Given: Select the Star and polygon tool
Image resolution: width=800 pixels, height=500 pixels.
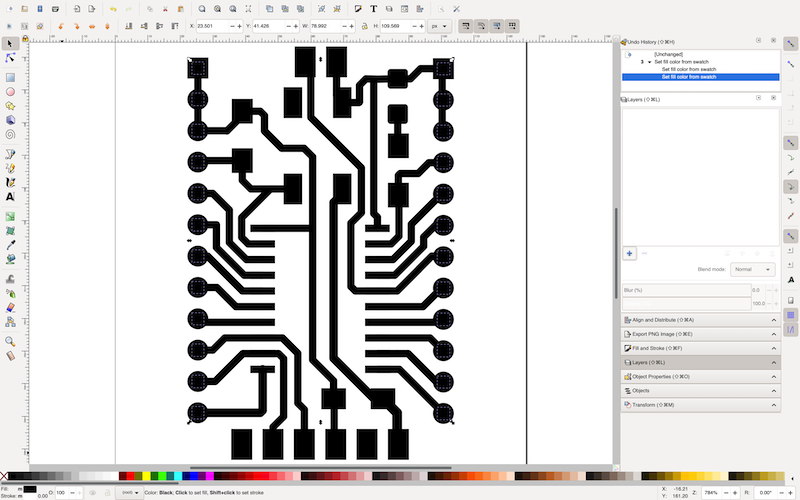Looking at the screenshot, I should 10,106.
